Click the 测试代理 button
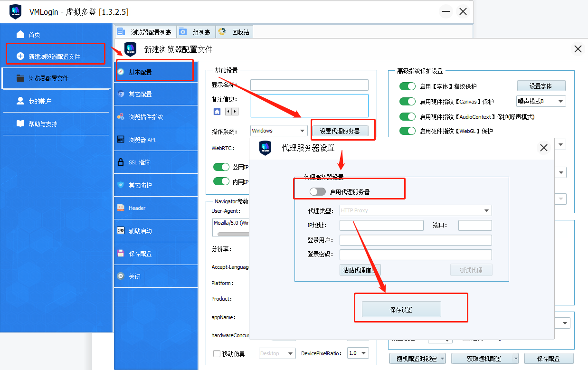The height and width of the screenshot is (370, 588). pos(471,270)
